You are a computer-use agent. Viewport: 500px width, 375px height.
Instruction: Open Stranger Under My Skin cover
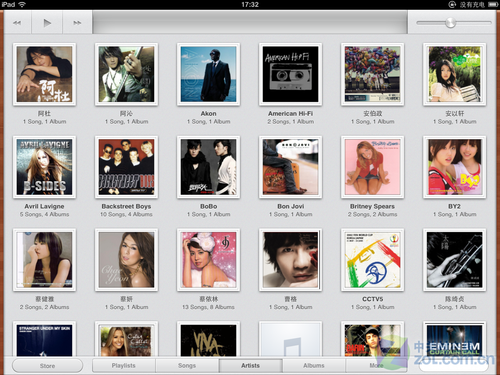click(44, 339)
